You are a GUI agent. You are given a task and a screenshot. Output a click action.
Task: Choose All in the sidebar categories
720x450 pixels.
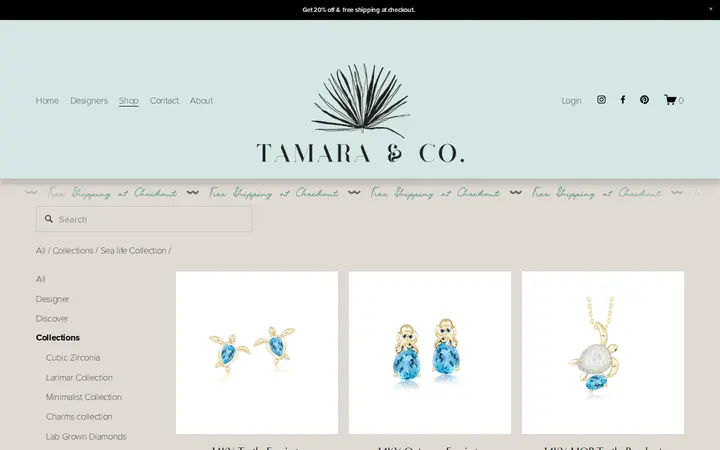[x=40, y=279]
